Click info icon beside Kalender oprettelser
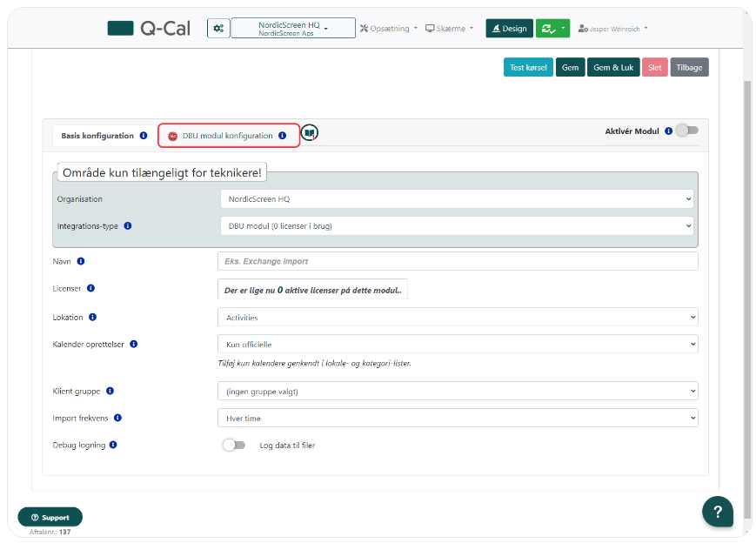Viewport: 756px width, 543px height. (x=134, y=344)
